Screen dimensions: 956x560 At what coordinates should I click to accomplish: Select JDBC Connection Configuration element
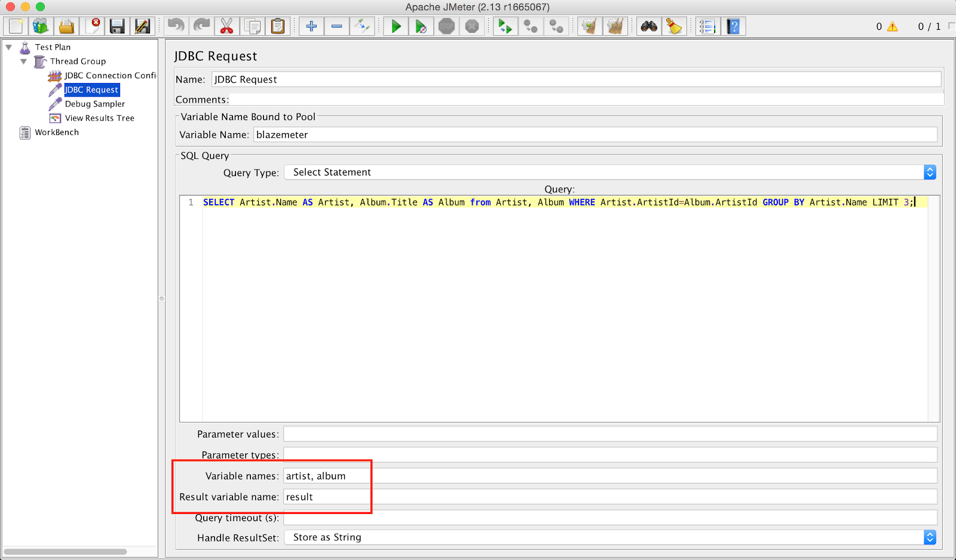[110, 75]
